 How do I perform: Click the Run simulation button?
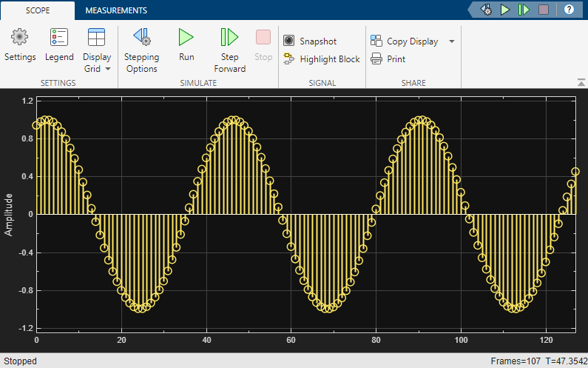[x=186, y=45]
